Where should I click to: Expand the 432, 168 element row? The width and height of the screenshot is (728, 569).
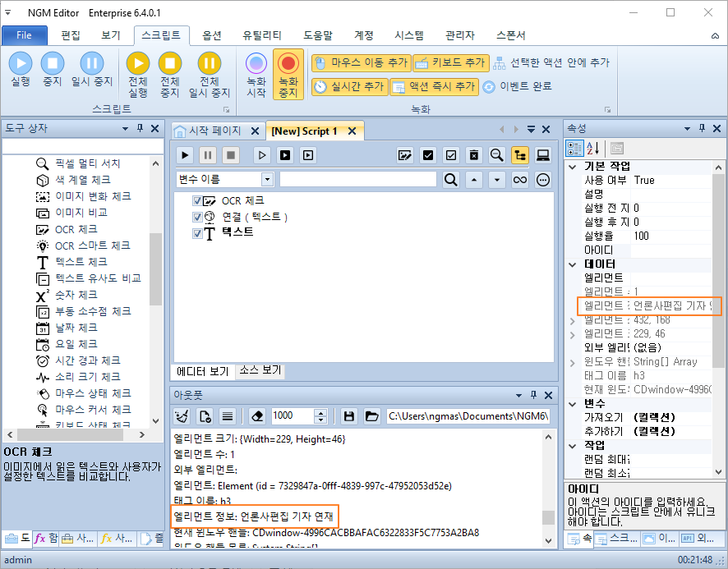click(x=573, y=320)
